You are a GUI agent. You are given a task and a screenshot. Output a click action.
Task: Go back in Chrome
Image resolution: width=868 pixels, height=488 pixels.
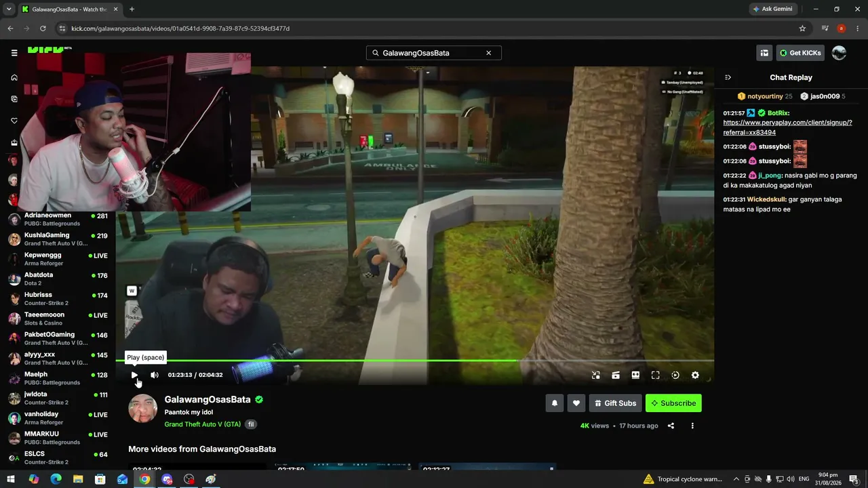tap(10, 28)
